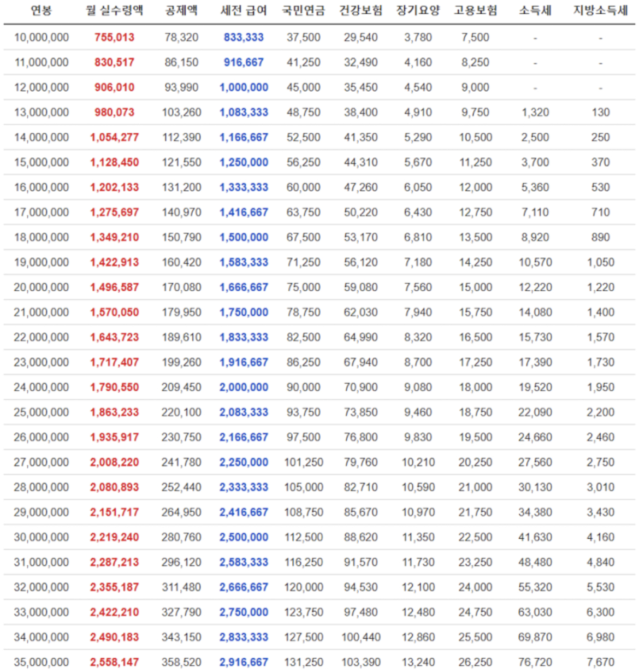Click the red 830,517 value
The image size is (639, 672).
114,62
